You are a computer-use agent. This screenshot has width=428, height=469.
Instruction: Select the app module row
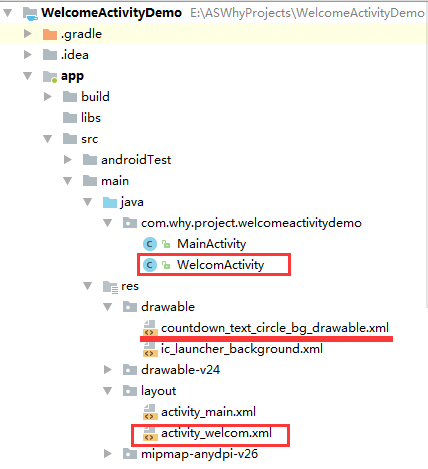214,76
